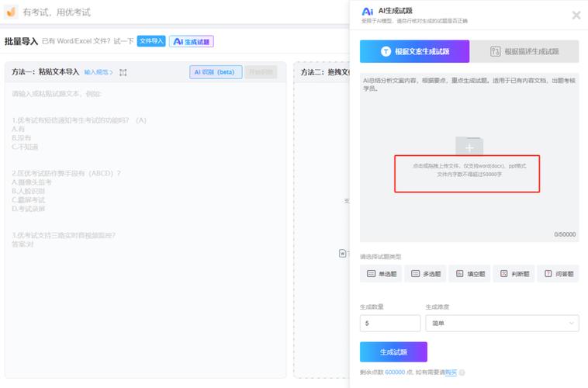Open the AI 生成试题 button in header
This screenshot has height=388, width=588.
[x=192, y=41]
